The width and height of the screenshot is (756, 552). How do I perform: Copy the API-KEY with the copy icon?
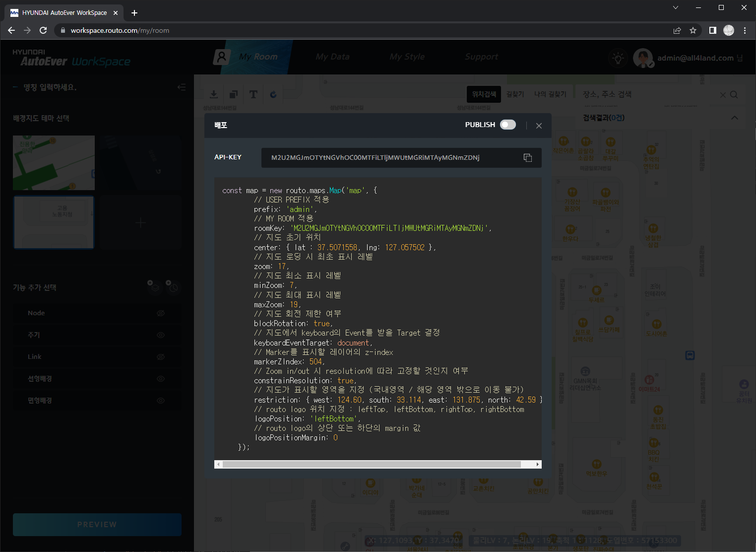[x=528, y=158]
